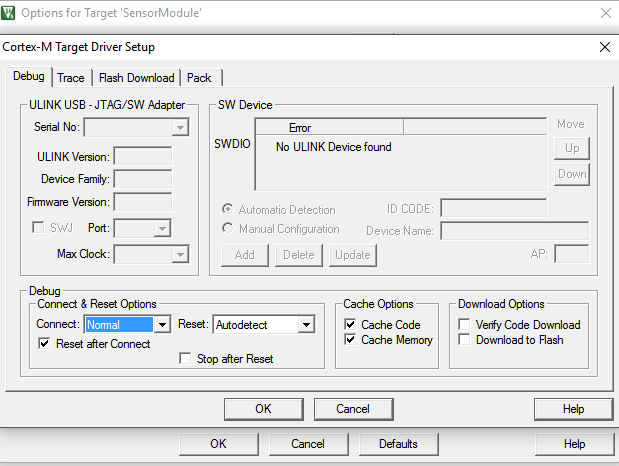Open the Reset dropdown showing Autodetect
This screenshot has height=466, width=619.
(x=264, y=325)
